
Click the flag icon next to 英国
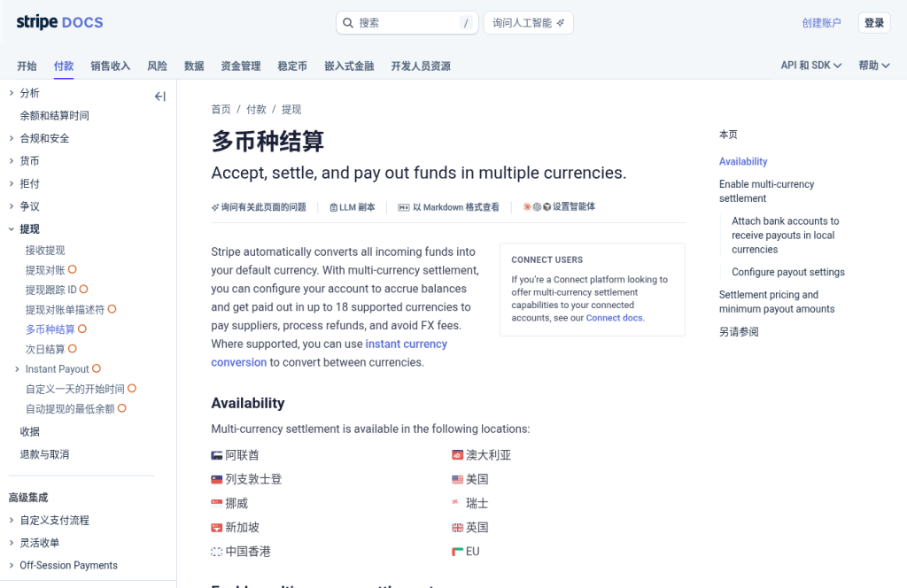tap(458, 527)
